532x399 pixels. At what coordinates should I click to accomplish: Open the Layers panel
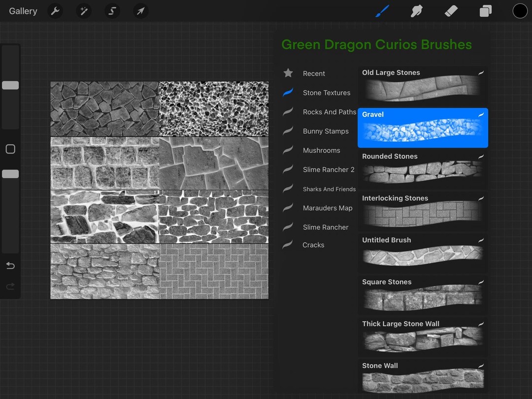(485, 11)
